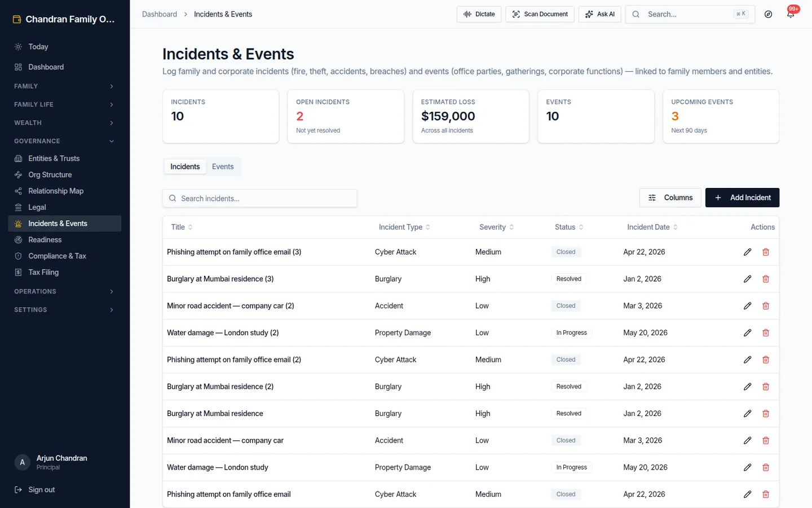The height and width of the screenshot is (508, 812).
Task: Switch to the Events tab
Action: (x=223, y=167)
